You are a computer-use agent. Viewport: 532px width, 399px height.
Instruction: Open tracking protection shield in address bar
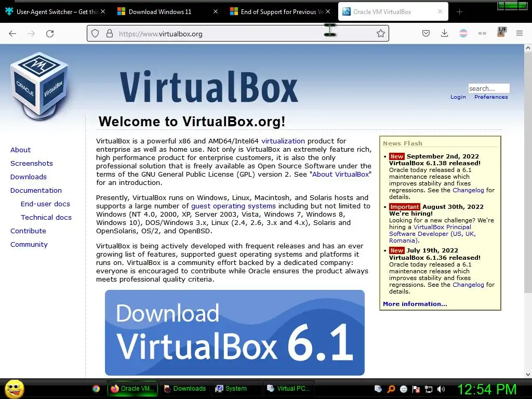tap(96, 34)
